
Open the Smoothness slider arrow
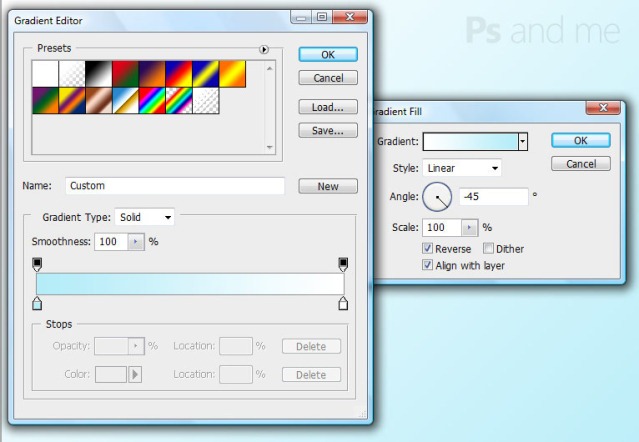[x=136, y=242]
